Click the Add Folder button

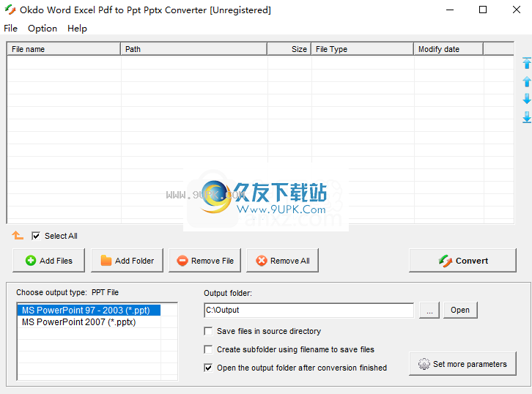127,261
